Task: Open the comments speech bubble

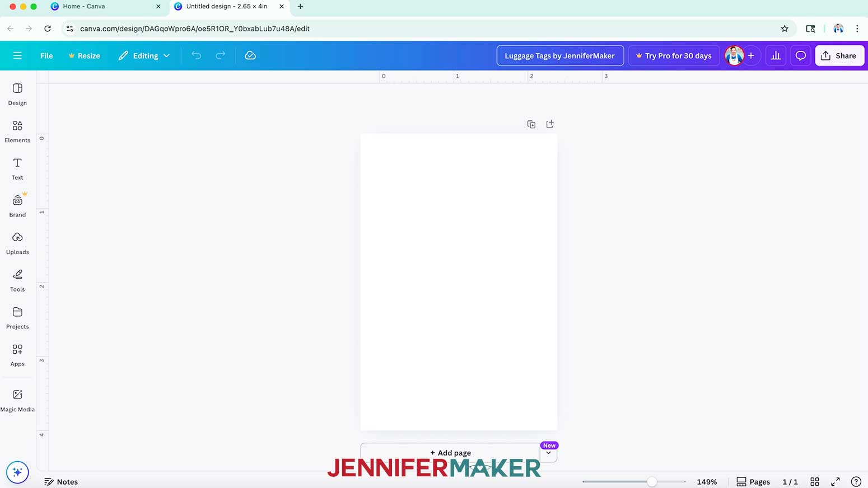Action: pos(801,55)
